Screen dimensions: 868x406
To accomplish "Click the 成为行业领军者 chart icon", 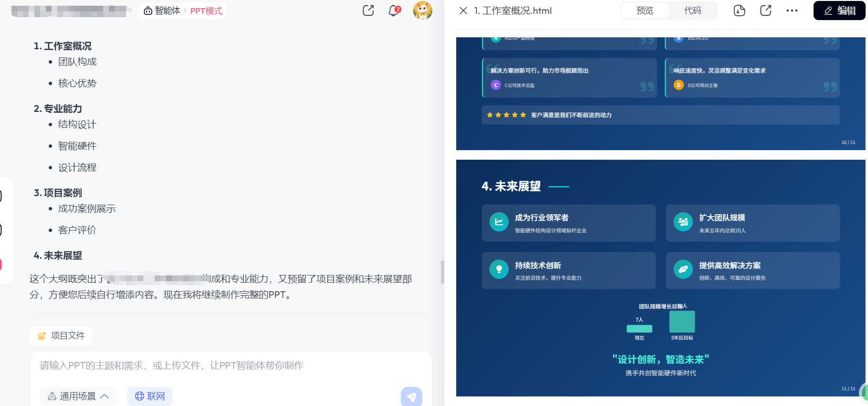I will pos(499,222).
